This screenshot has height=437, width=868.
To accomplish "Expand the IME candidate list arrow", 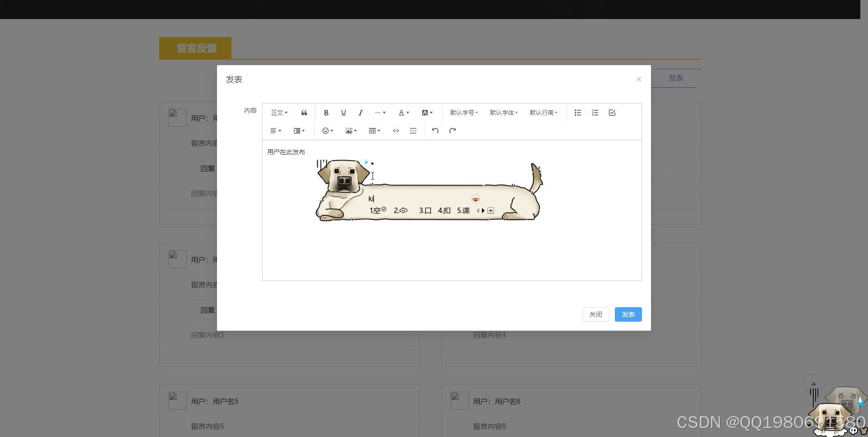I will click(x=491, y=210).
